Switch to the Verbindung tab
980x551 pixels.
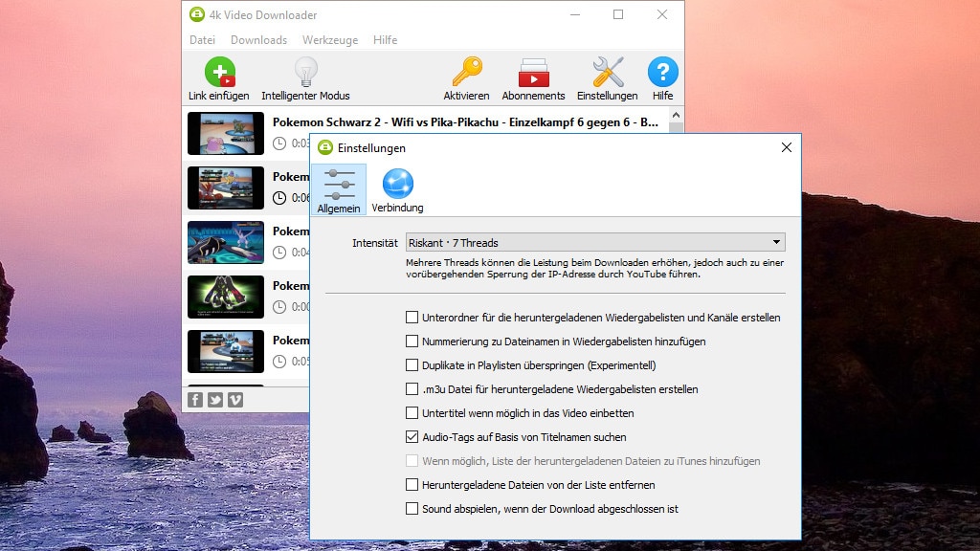coord(397,190)
